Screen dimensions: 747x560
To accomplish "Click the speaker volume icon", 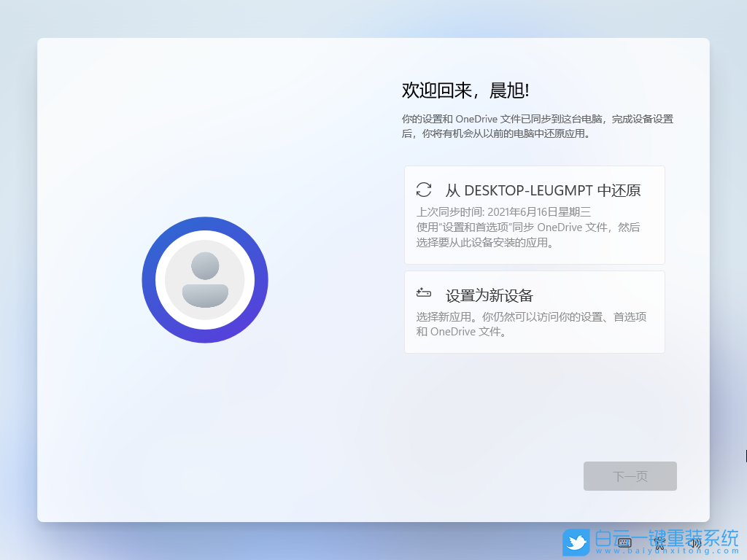I will [x=694, y=543].
